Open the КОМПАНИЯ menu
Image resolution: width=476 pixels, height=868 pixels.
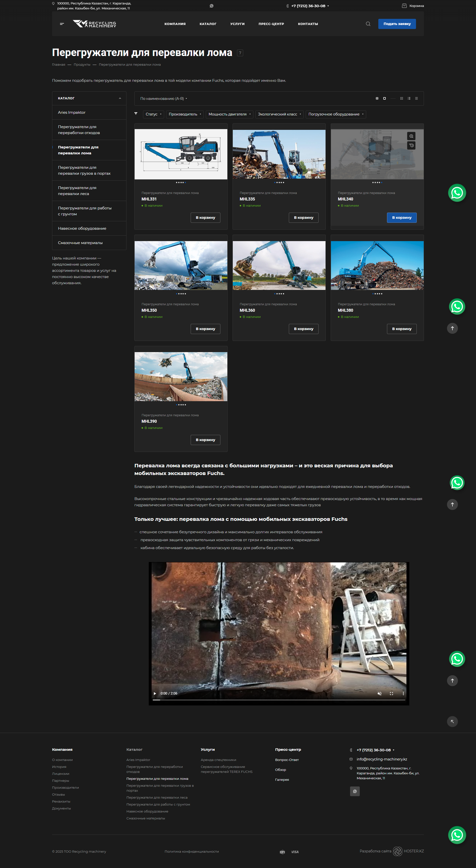[175, 24]
